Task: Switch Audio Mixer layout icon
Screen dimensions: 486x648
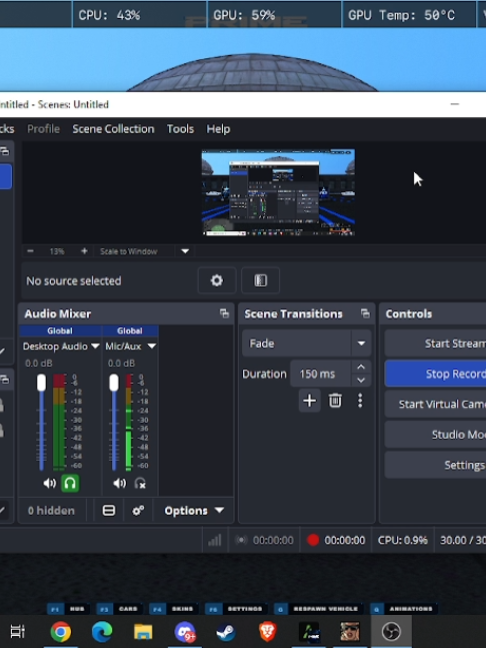Action: pos(109,511)
